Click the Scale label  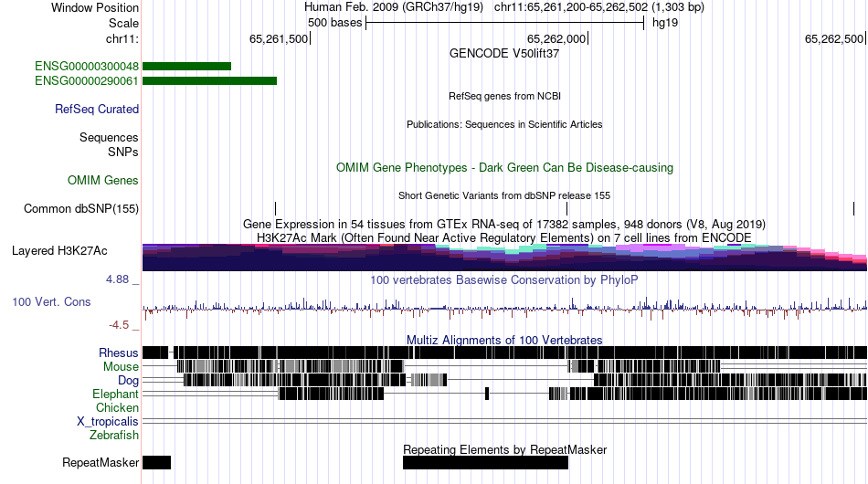[x=124, y=23]
